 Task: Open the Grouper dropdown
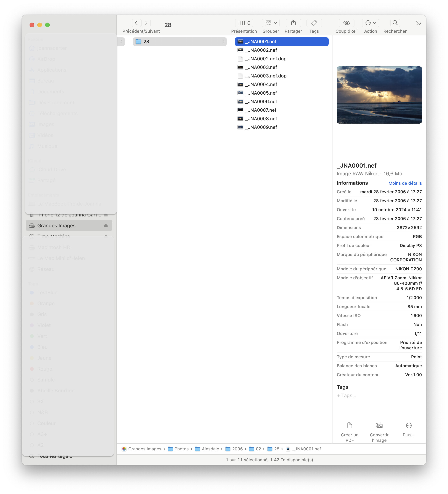271,23
